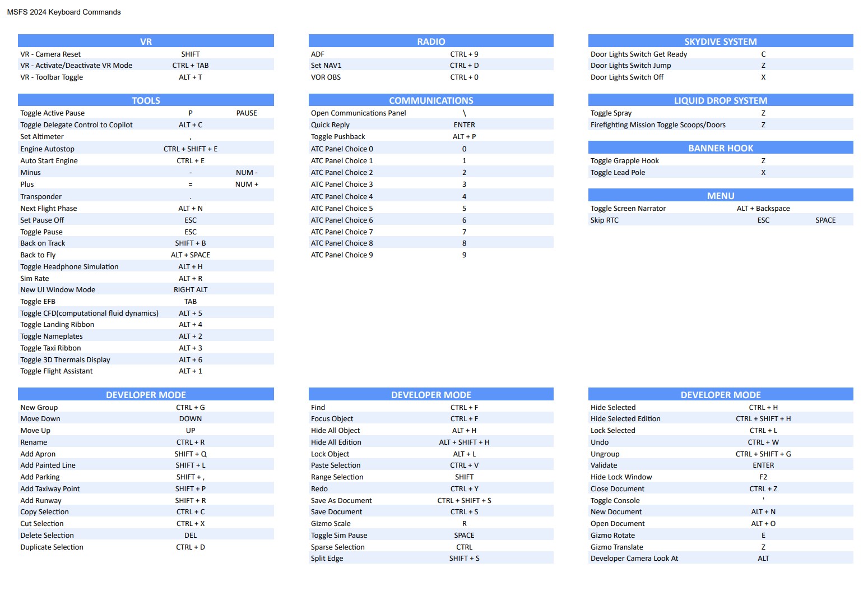Viewport: 868px width, 595px height.
Task: Click 'SHIFT + P' Add Taxiway Point shortcut
Action: pos(191,489)
